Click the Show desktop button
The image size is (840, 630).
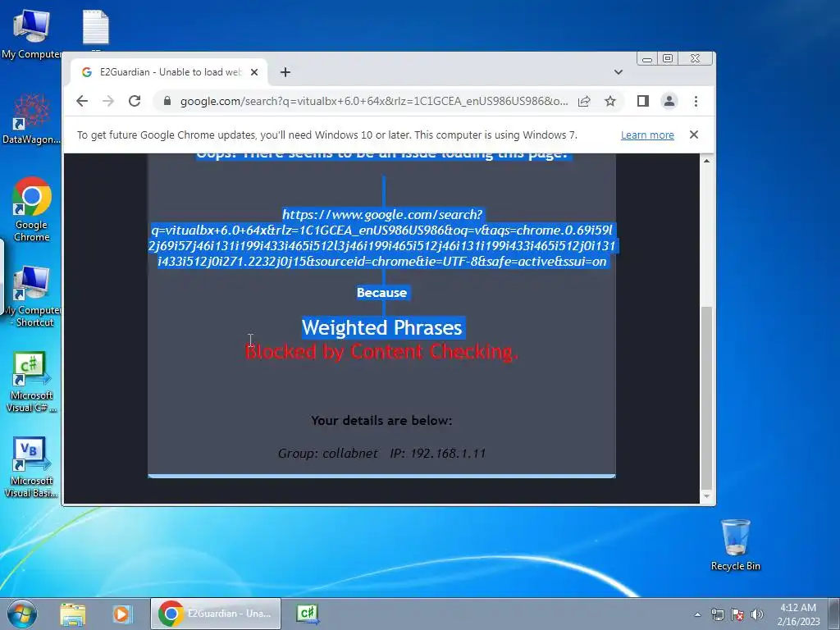click(x=834, y=614)
